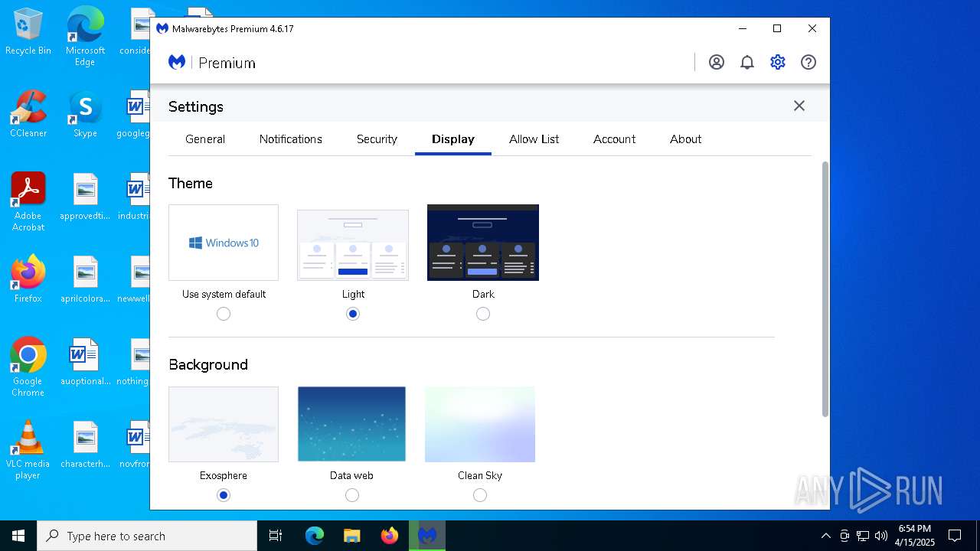The image size is (980, 551).
Task: Open File Explorer from the taskbar
Action: point(352,536)
